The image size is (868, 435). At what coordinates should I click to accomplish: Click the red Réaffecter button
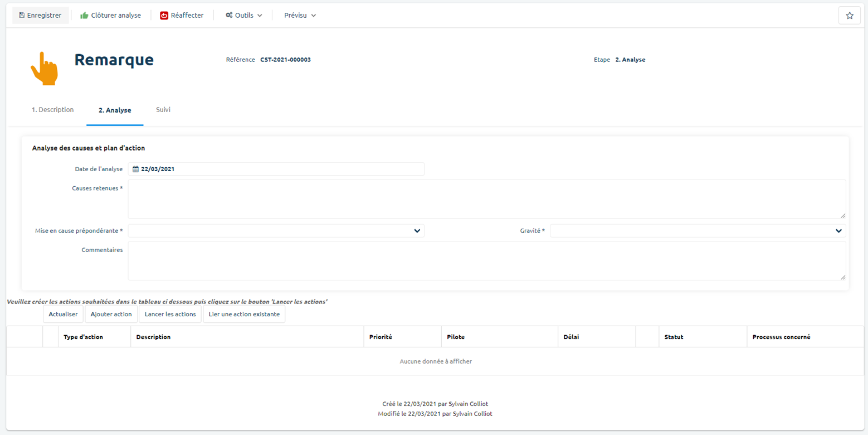(x=182, y=16)
